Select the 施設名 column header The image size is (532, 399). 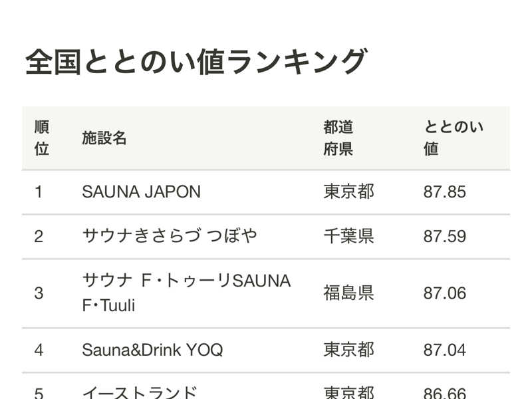pos(104,138)
